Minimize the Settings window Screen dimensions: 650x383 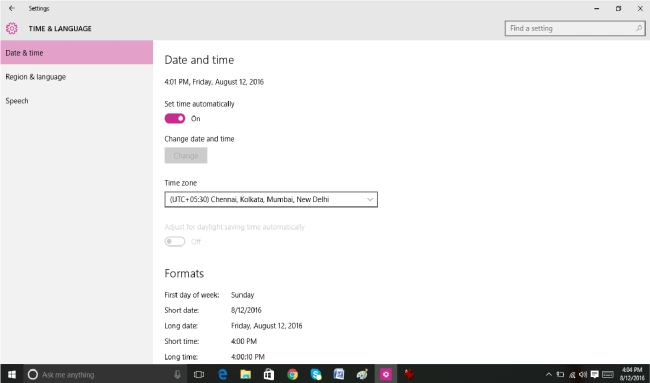click(597, 8)
